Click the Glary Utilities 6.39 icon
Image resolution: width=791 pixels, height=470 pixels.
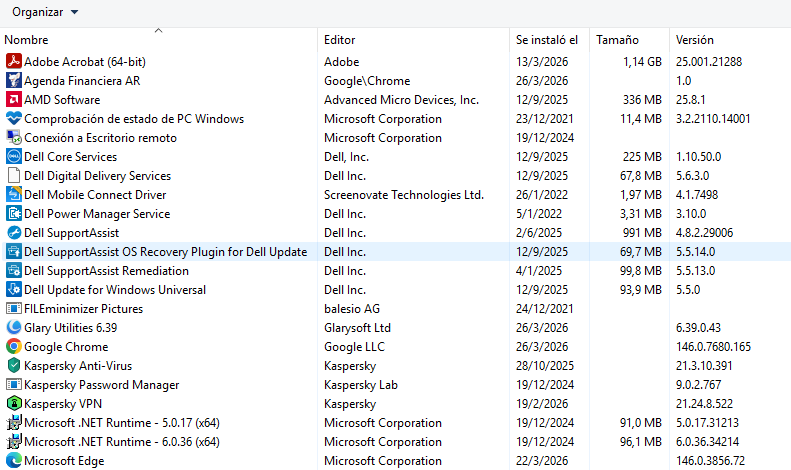14,328
